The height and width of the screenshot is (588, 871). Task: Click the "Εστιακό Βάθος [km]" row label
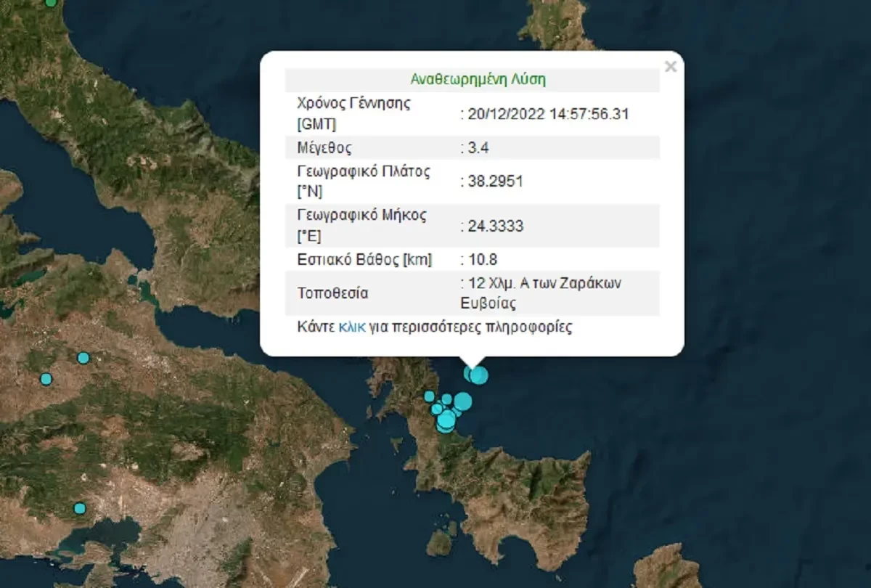pos(364,260)
